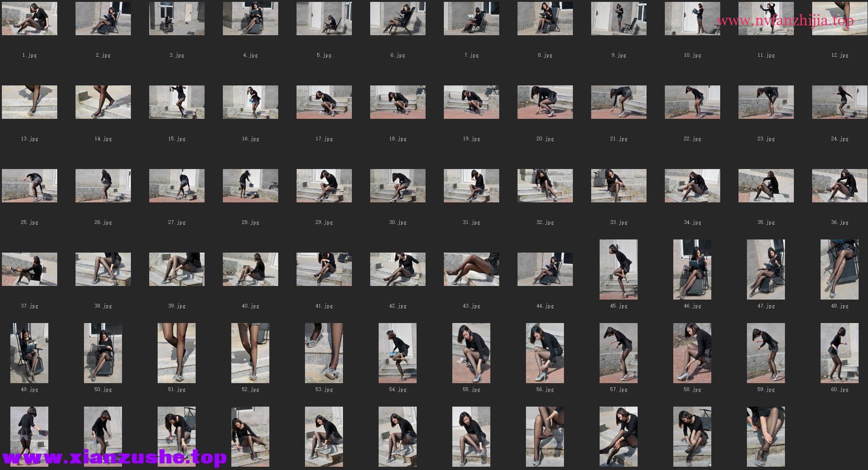Choose the thumbnail for 60.jpg
This screenshot has height=470, width=868.
click(840, 353)
